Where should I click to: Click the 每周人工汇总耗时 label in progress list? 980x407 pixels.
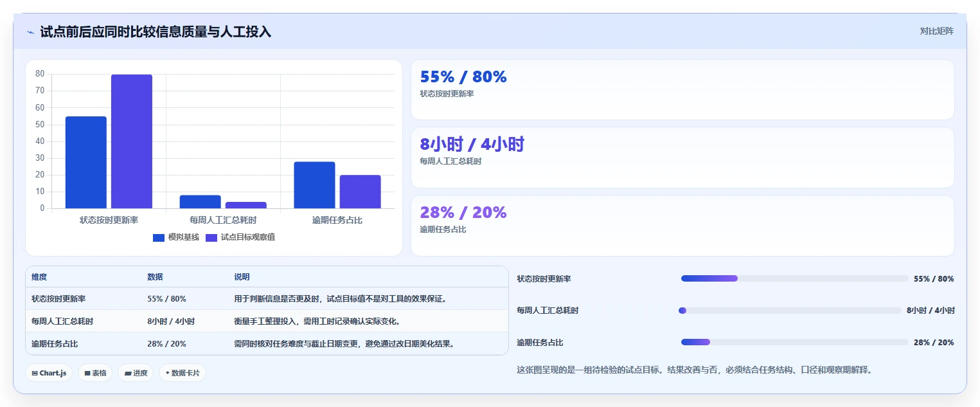(x=548, y=311)
